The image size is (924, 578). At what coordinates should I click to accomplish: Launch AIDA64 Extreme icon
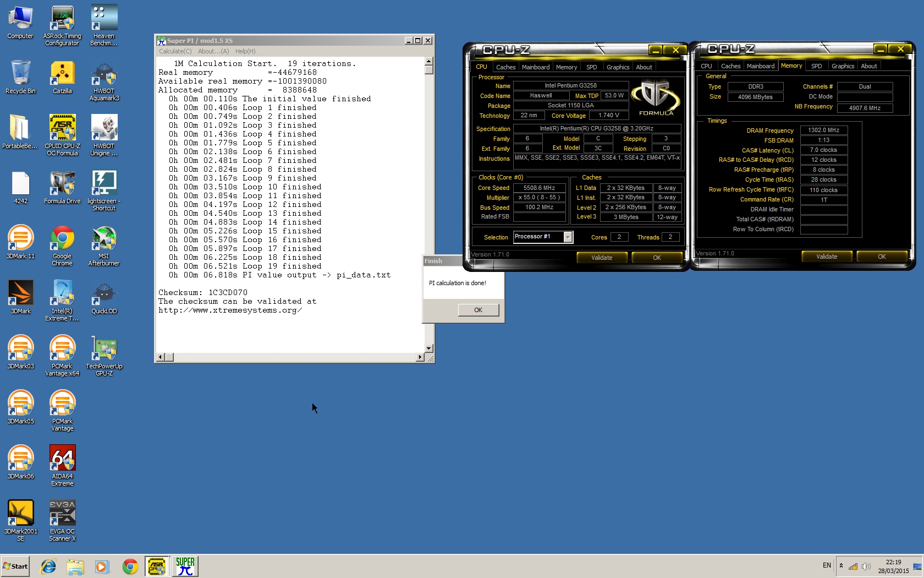tap(62, 466)
